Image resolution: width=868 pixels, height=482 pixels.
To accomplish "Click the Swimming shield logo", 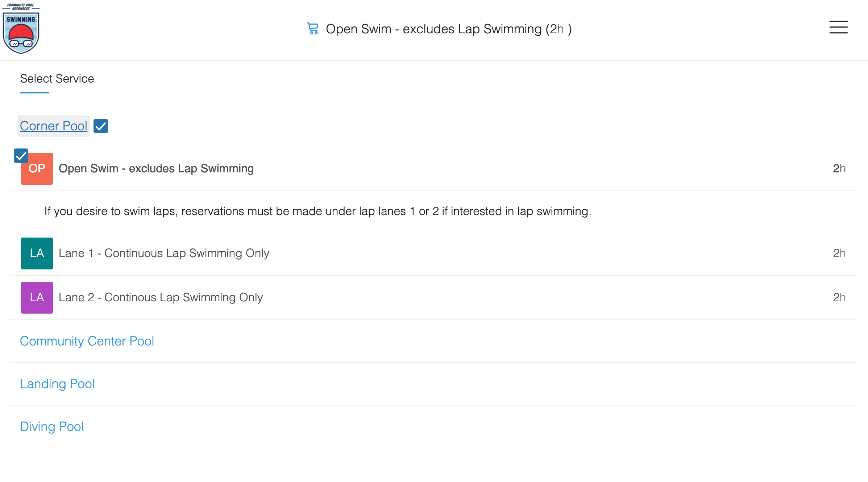I will [21, 29].
